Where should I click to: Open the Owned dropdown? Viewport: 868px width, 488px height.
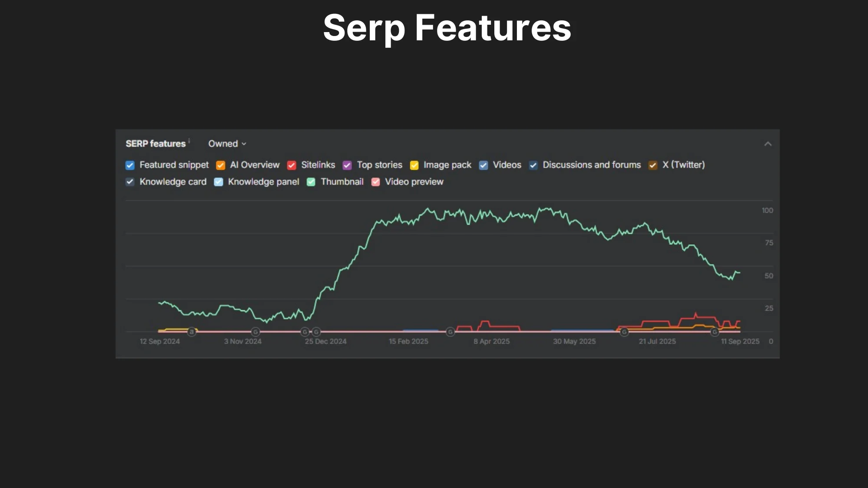(227, 144)
